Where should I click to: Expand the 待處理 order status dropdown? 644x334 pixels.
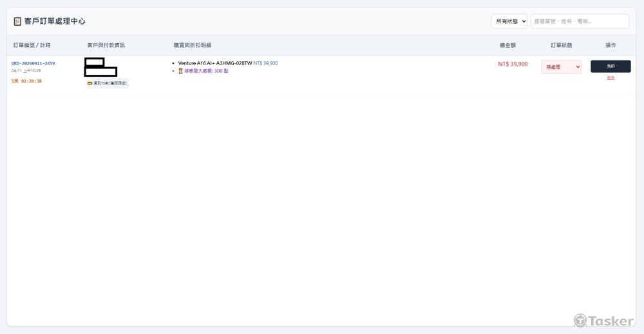[x=561, y=67]
